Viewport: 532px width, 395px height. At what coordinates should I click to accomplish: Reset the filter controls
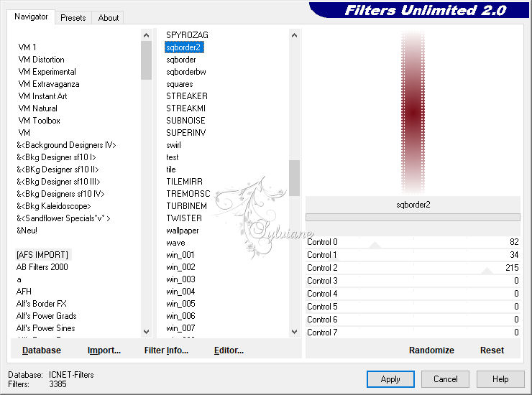tap(492, 350)
